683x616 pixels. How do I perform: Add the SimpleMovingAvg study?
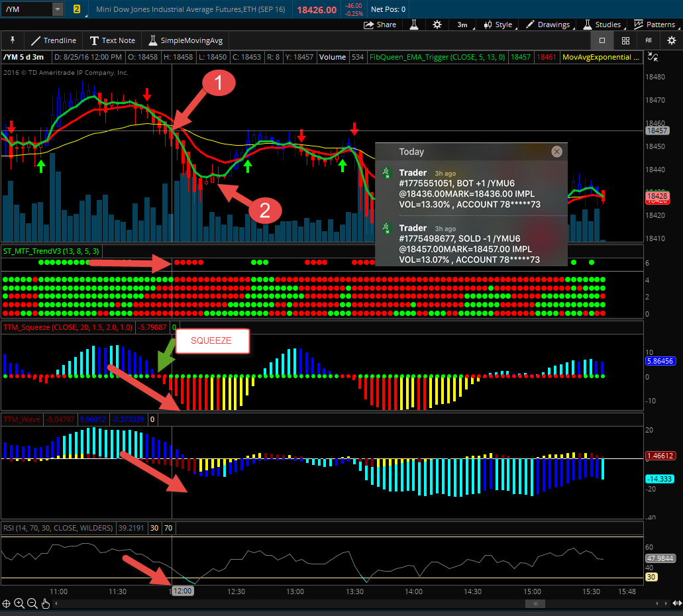tap(186, 40)
